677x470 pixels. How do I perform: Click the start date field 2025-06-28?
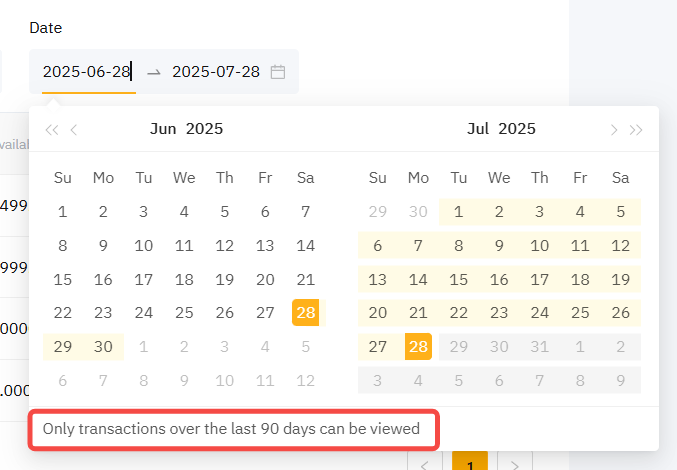pos(87,72)
